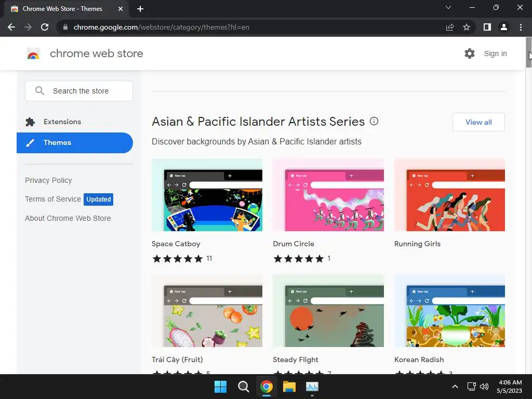This screenshot has height=399, width=532.
Task: Click the browser forward arrow
Action: point(28,27)
